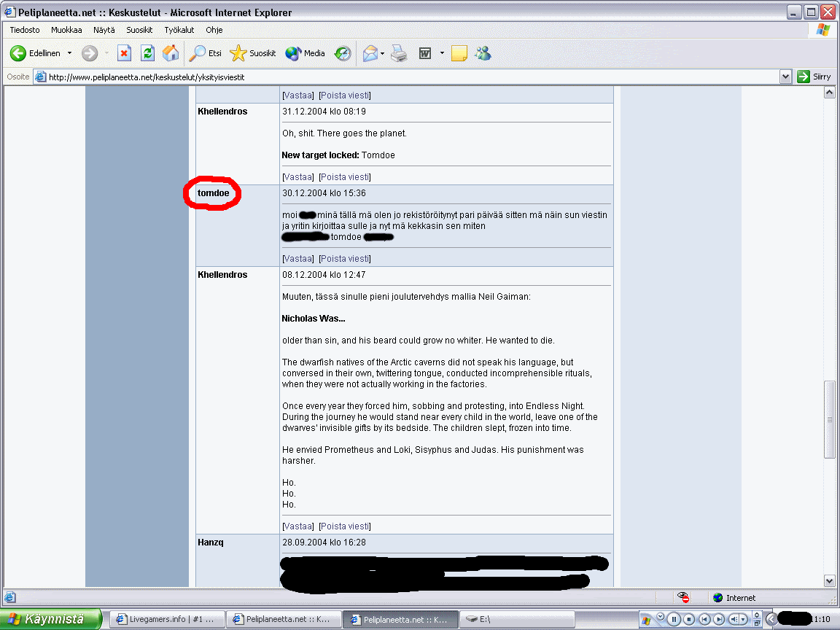Image resolution: width=840 pixels, height=630 pixels.
Task: Click the Edit with Word icon
Action: point(425,53)
